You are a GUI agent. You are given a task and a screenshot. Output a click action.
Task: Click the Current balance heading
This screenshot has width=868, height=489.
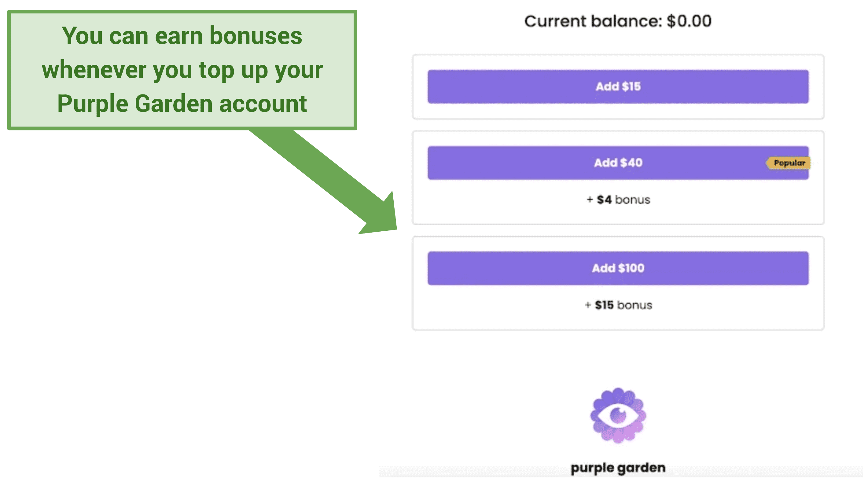pyautogui.click(x=618, y=21)
